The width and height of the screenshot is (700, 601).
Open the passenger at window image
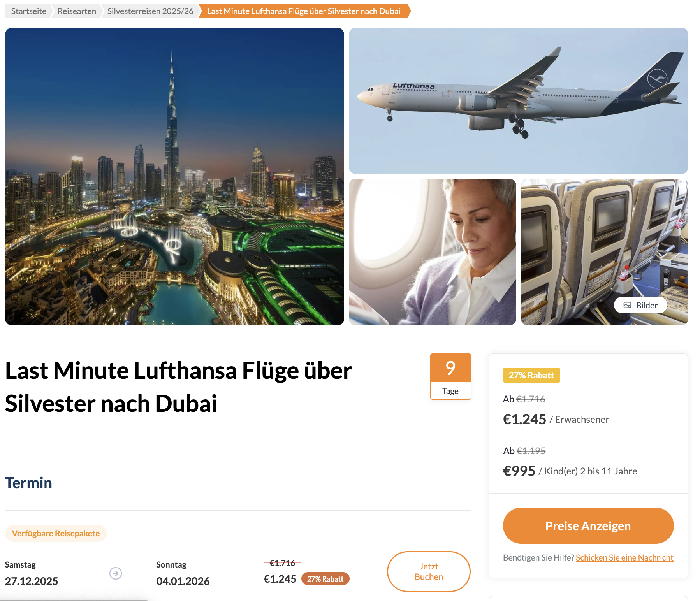[x=433, y=251]
